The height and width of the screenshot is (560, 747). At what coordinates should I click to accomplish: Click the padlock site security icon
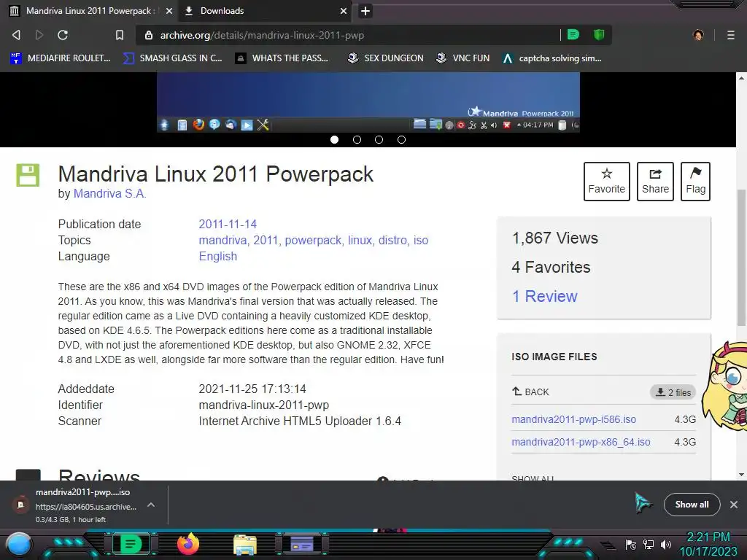tap(149, 35)
